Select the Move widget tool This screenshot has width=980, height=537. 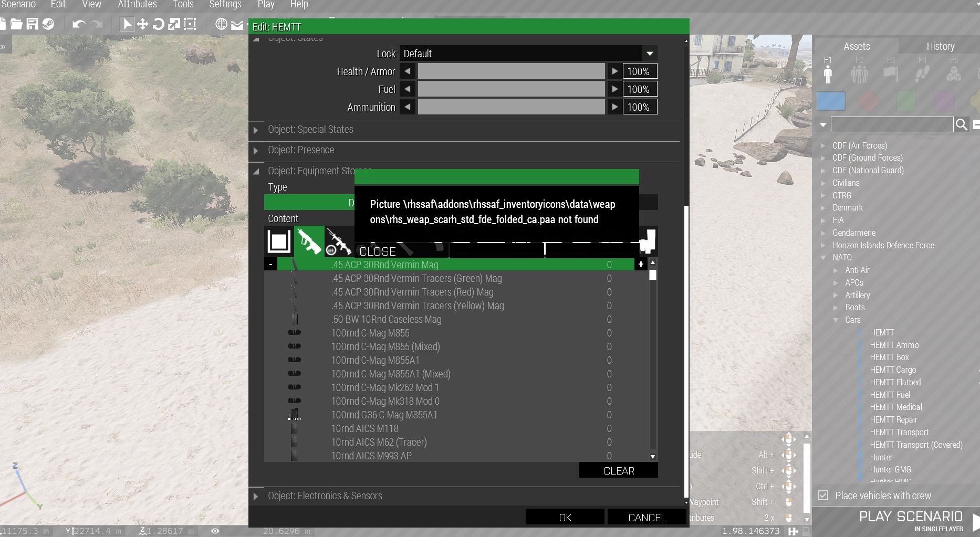142,24
